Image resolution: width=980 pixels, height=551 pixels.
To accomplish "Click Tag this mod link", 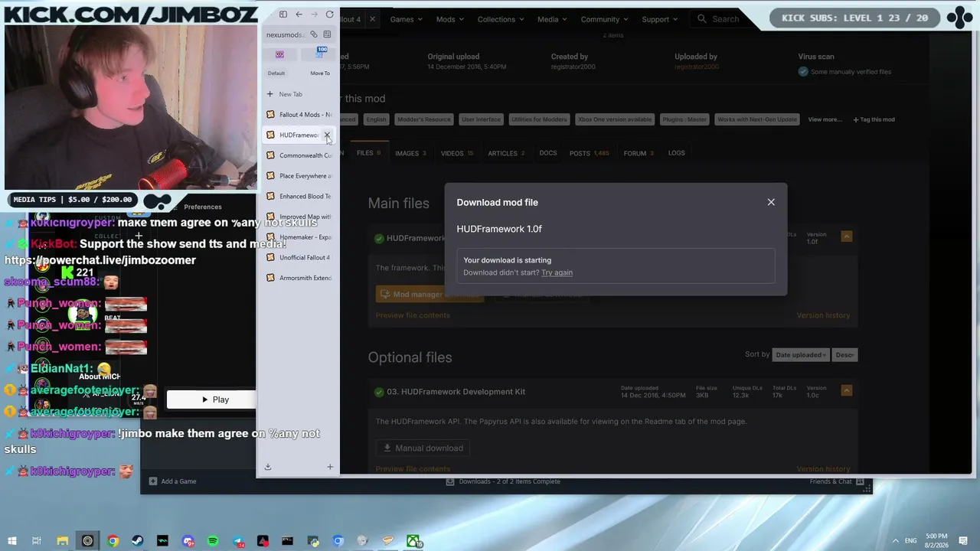I will (874, 119).
